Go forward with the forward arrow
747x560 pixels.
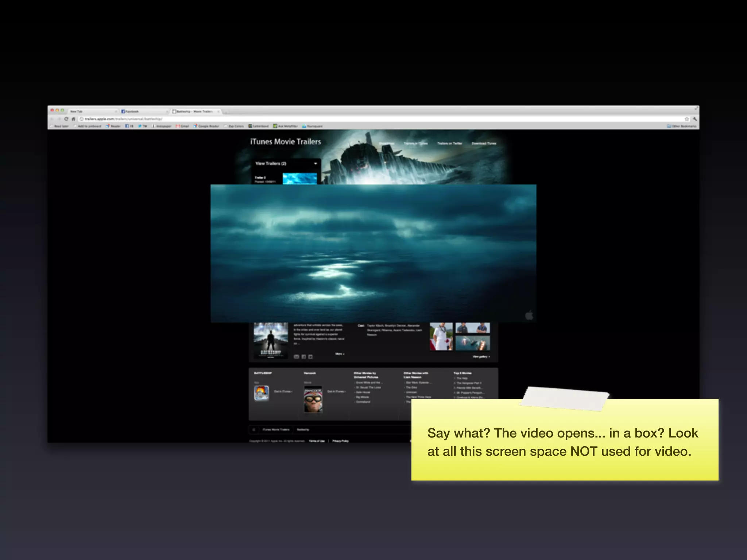(x=59, y=119)
